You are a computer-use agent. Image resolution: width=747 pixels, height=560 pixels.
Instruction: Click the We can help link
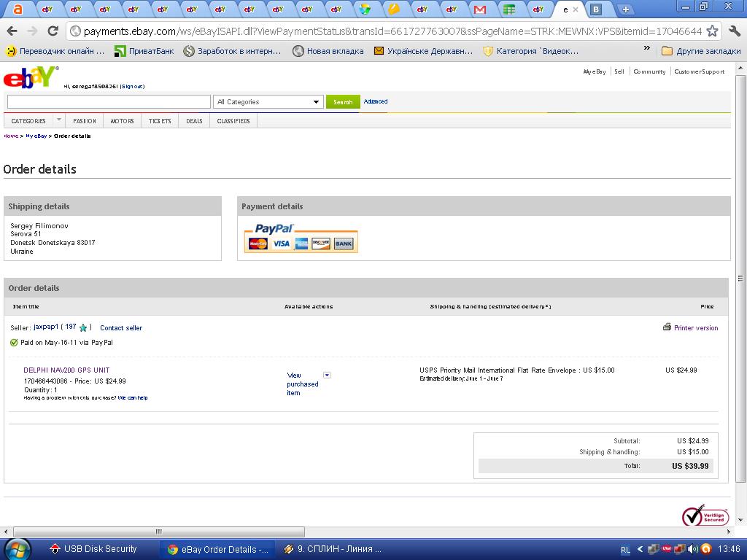click(x=133, y=397)
